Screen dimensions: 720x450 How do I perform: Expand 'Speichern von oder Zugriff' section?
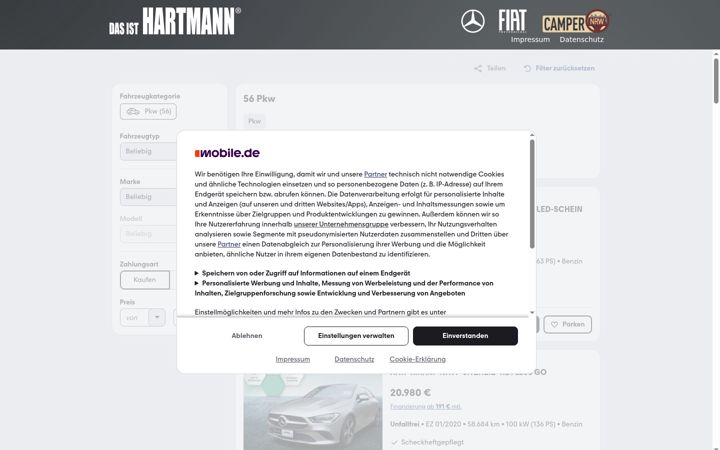[x=302, y=273]
